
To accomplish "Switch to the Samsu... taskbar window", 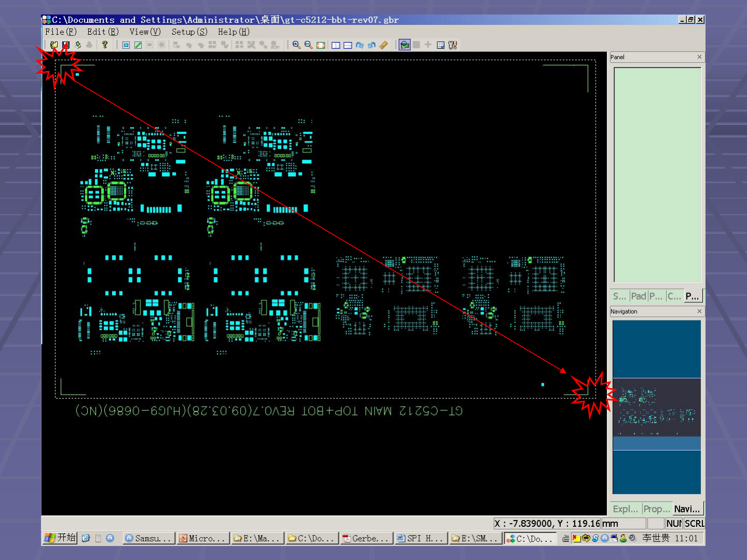I will pos(148,538).
